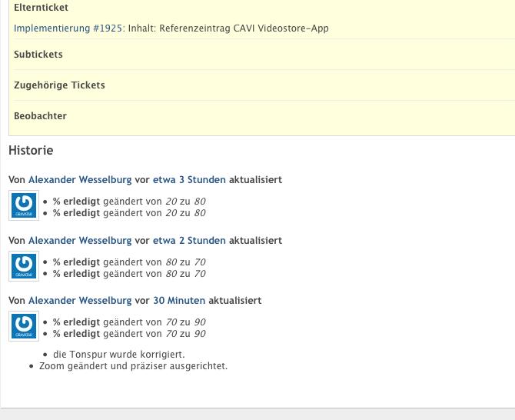Viewport: 515px width, 420px height.
Task: Open Alexander Wesselburg in the 3-hour-old entry
Action: click(80, 180)
